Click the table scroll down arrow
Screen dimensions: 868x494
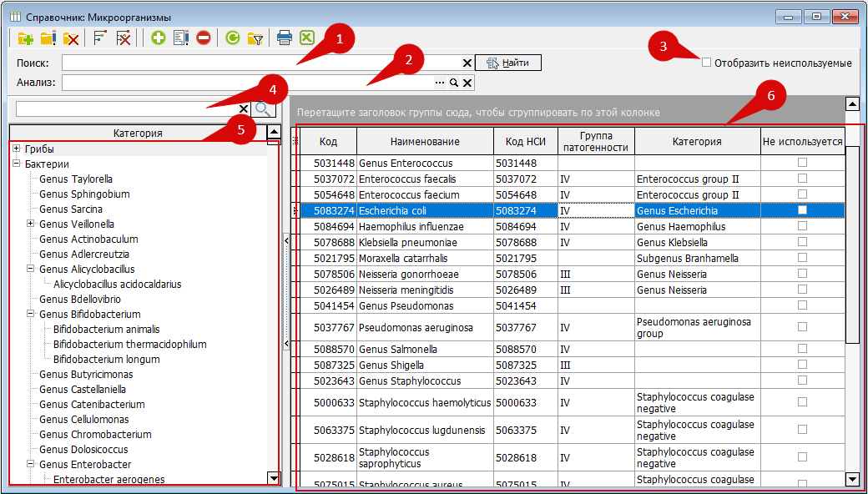(x=852, y=478)
